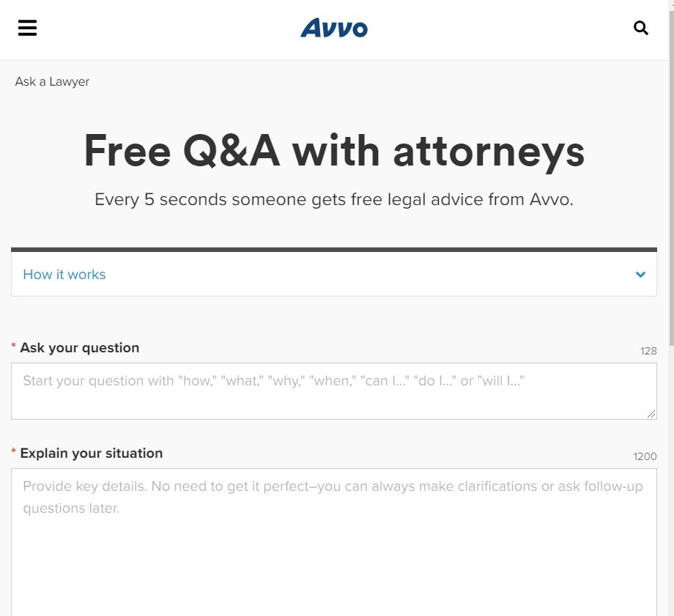Click the resize handle of the question field
This screenshot has height=616, width=674.
653,414
